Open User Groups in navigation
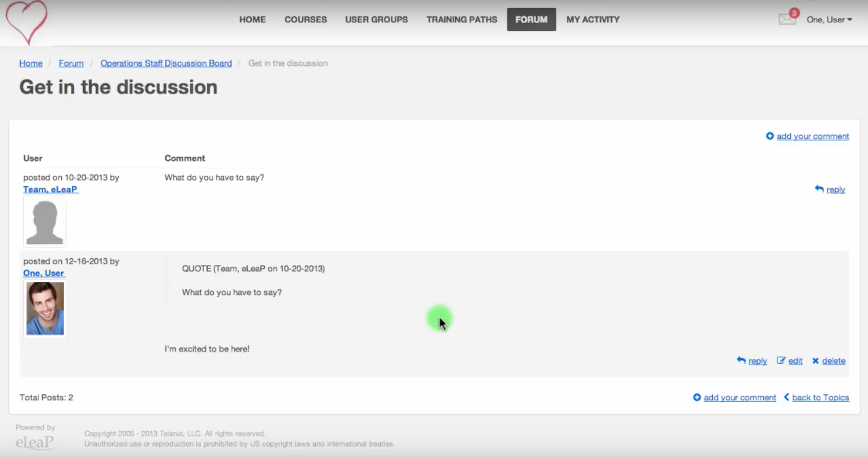Viewport: 868px width, 458px height. (x=376, y=20)
